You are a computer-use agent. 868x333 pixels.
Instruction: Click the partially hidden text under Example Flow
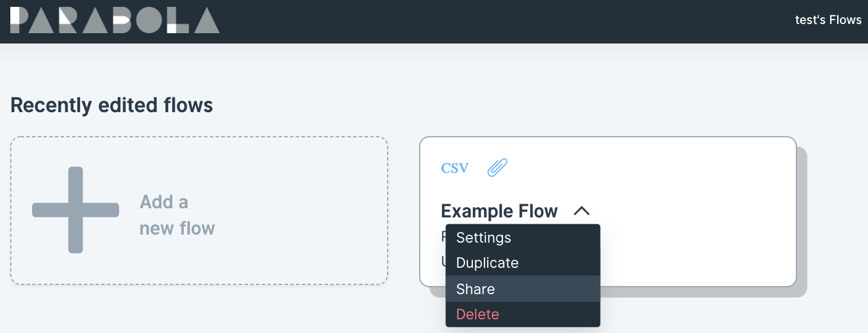pos(443,237)
